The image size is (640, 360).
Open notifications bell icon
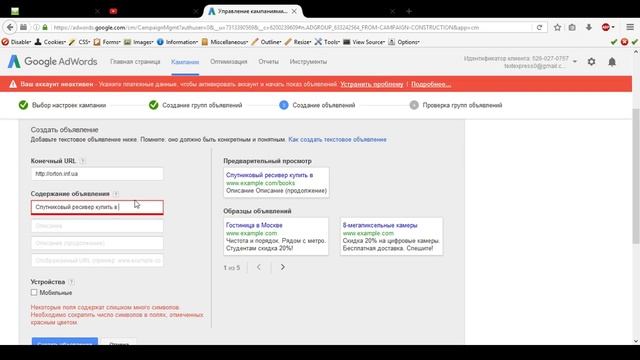[x=612, y=62]
